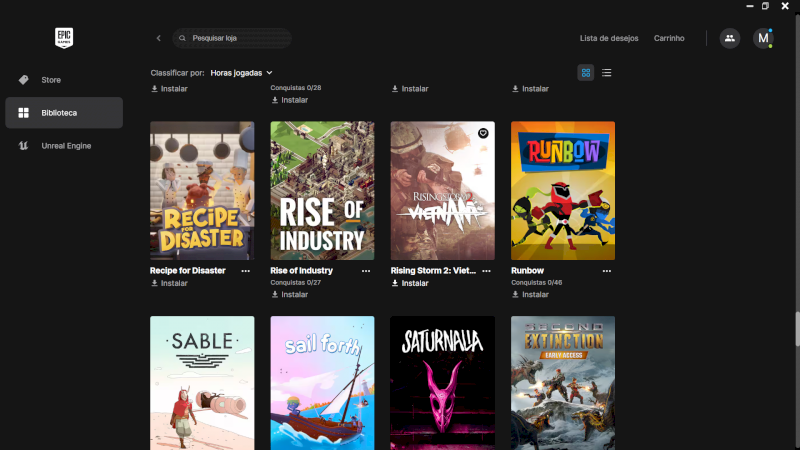Click the install icon under Runbow

(515, 295)
